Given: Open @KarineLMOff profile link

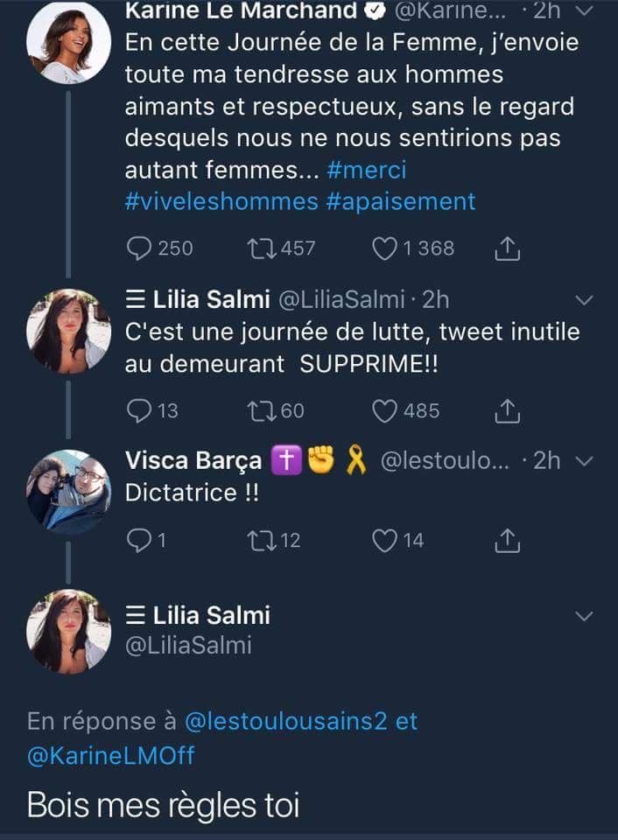Looking at the screenshot, I should point(110,755).
